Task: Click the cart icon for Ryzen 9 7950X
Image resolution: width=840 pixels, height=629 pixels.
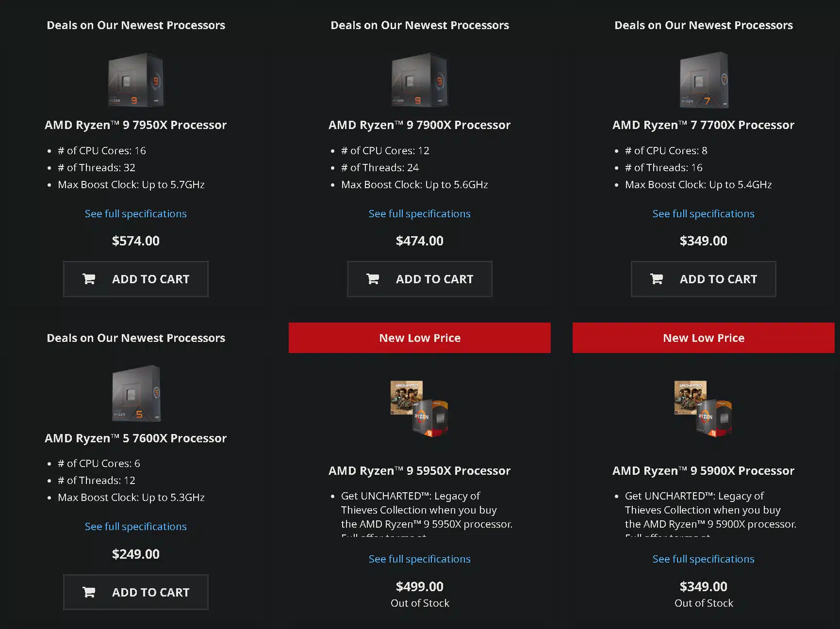Action: pyautogui.click(x=89, y=279)
